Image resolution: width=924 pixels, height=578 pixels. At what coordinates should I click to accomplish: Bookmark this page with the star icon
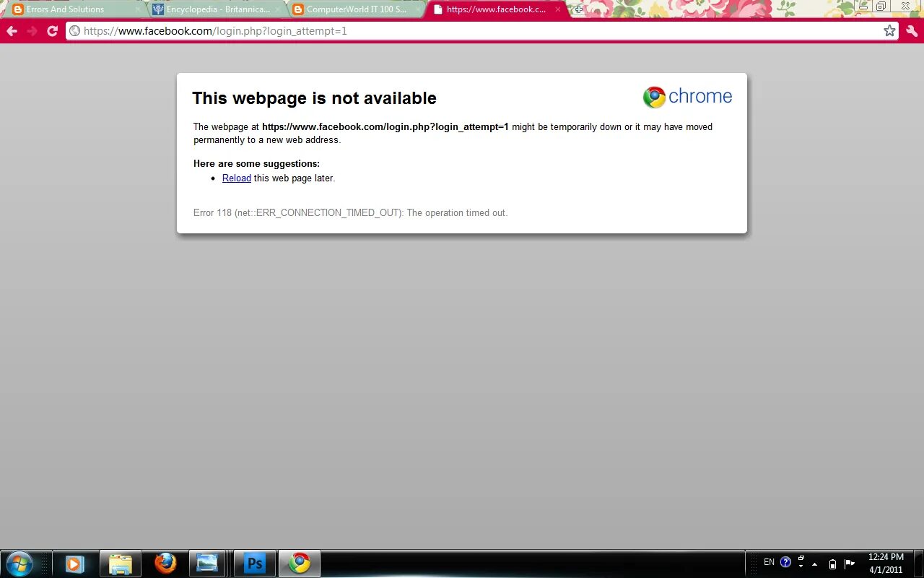click(x=889, y=30)
